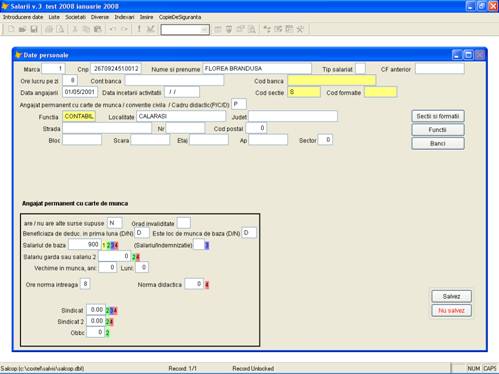This screenshot has width=499, height=374.
Task: Click the Vechime in munca ani field
Action: point(107,267)
